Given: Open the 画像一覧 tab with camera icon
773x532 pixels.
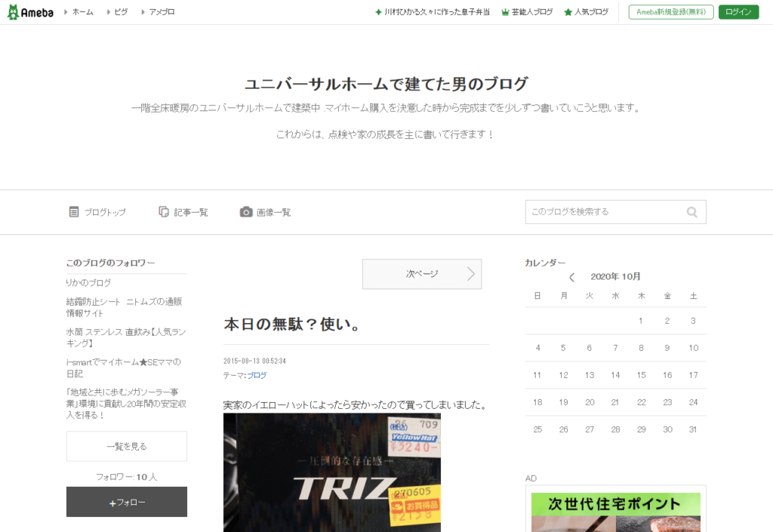Looking at the screenshot, I should pyautogui.click(x=265, y=212).
